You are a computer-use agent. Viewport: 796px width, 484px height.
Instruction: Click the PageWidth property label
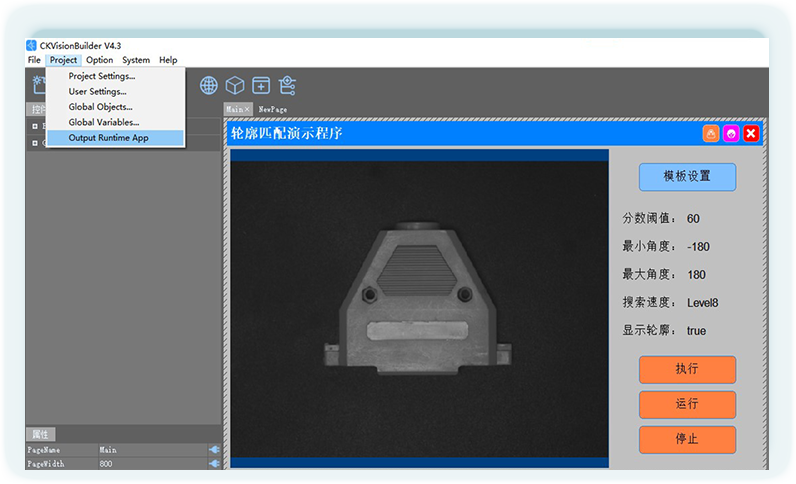46,463
